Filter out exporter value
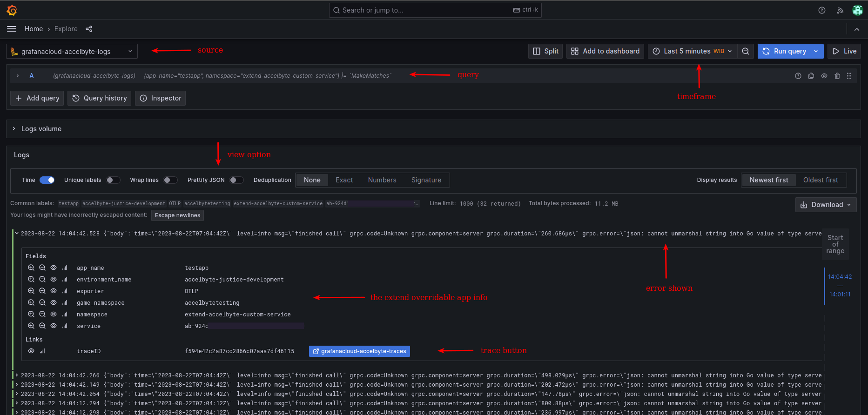This screenshot has height=415, width=868. [x=42, y=291]
